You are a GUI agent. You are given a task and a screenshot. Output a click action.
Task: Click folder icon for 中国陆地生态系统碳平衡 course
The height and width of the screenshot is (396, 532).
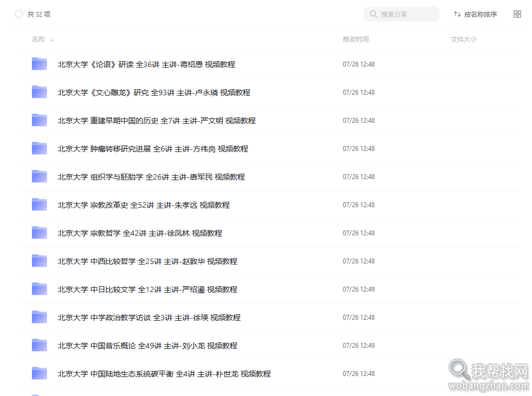click(39, 374)
